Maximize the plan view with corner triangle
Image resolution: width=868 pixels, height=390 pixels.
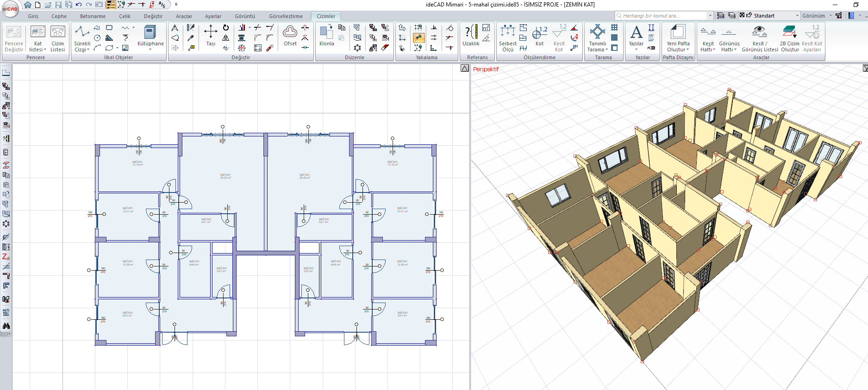(465, 68)
